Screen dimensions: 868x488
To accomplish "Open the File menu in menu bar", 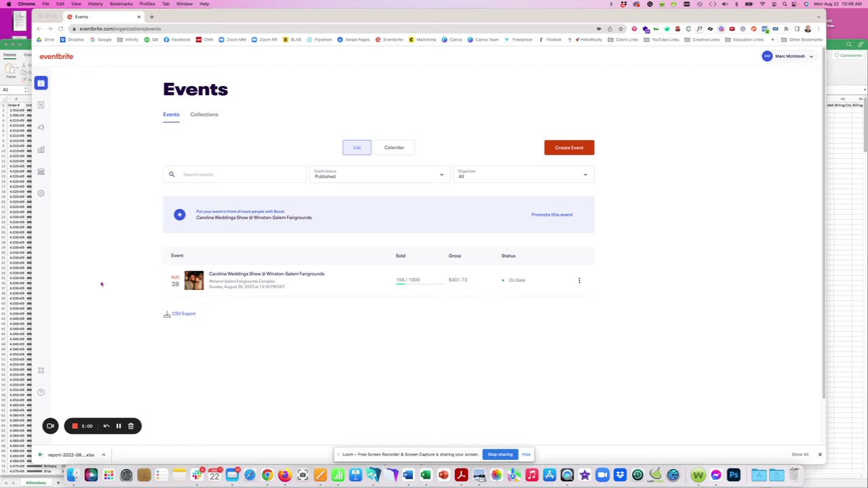I will pos(45,4).
